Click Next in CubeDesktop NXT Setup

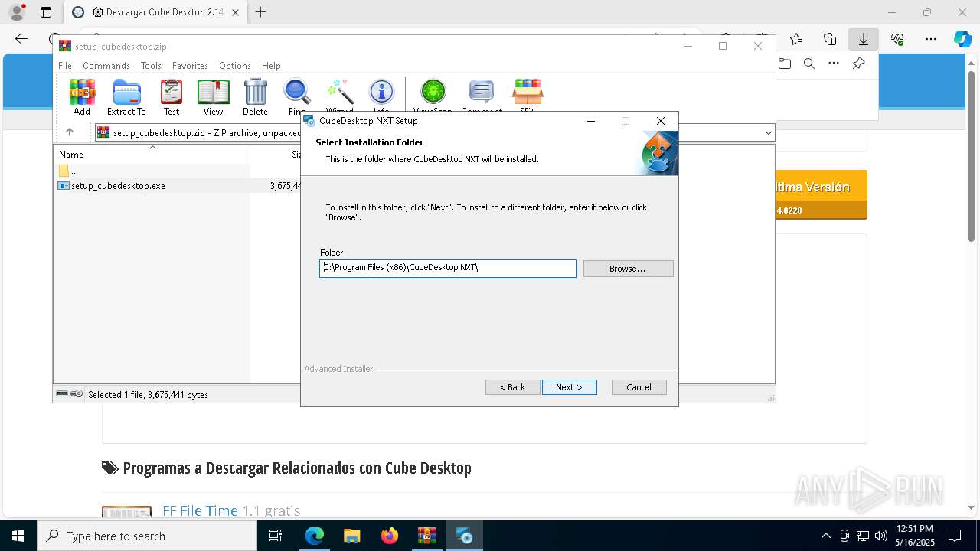pyautogui.click(x=569, y=387)
